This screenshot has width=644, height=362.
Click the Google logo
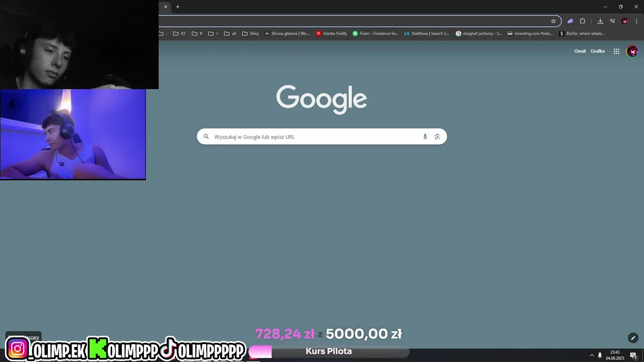(321, 99)
